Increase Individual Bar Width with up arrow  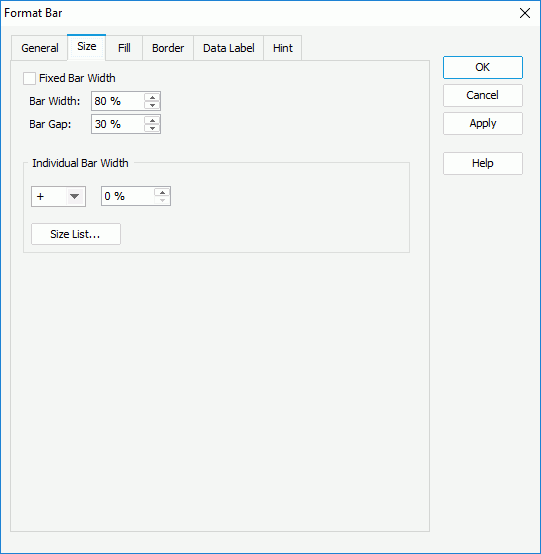(162, 192)
